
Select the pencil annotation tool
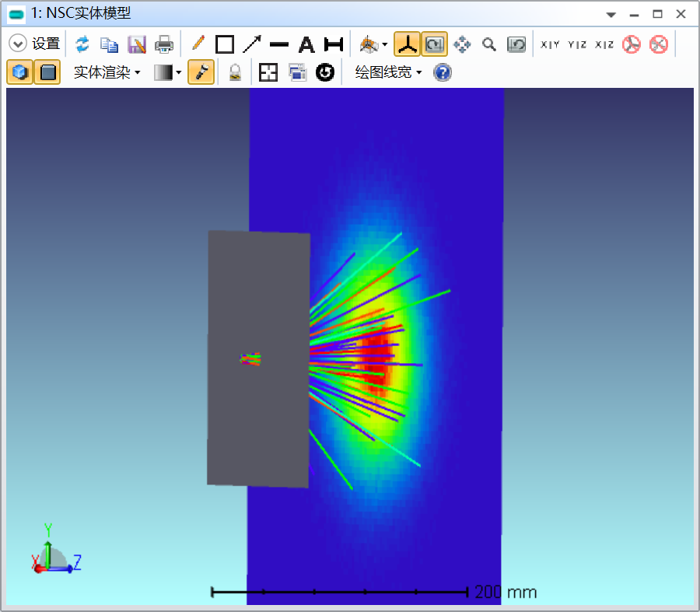pyautogui.click(x=198, y=44)
